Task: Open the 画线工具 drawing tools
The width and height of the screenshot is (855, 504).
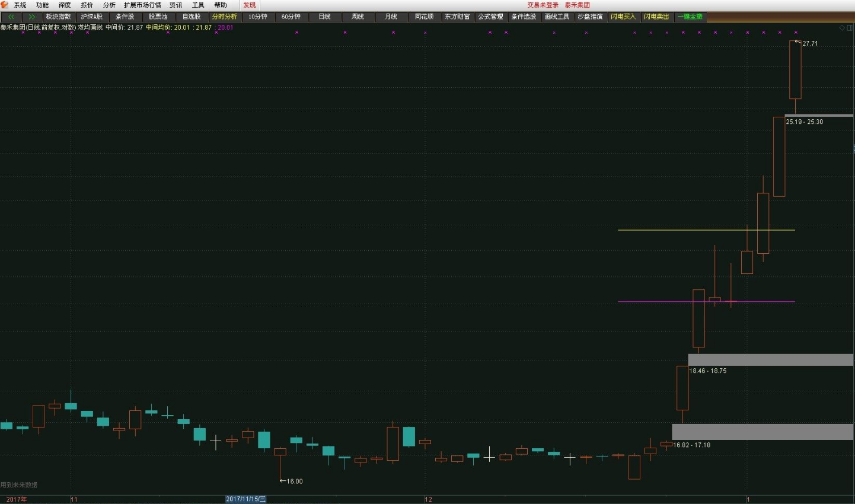Action: coord(557,17)
